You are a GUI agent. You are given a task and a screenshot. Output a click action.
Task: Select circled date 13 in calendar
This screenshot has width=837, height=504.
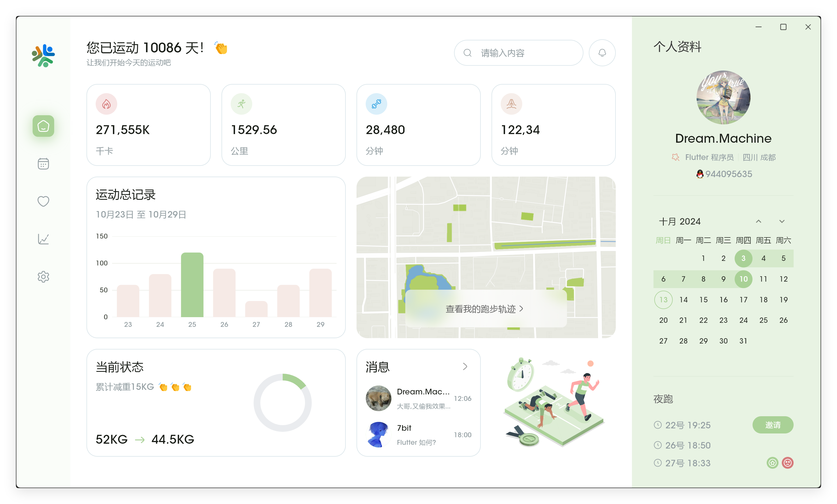[x=663, y=300]
